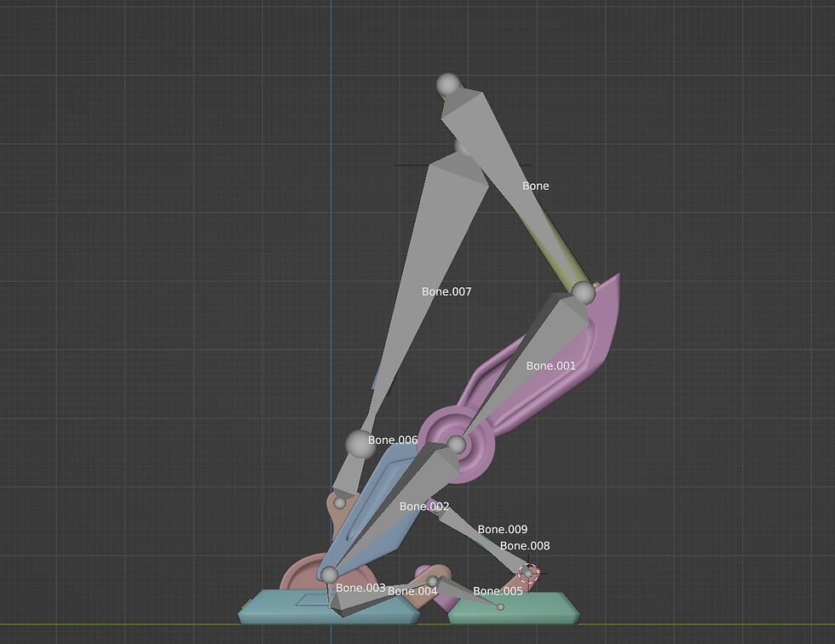Select joint sphere on the pink wheel
The height and width of the screenshot is (644, 835).
coord(329,575)
